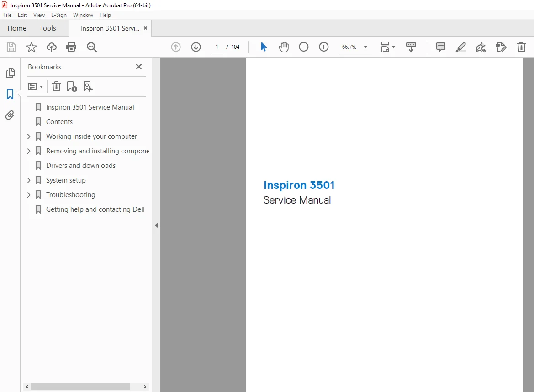This screenshot has width=534, height=392.
Task: Select Removing and installing components bookmark text
Action: pyautogui.click(x=98, y=151)
